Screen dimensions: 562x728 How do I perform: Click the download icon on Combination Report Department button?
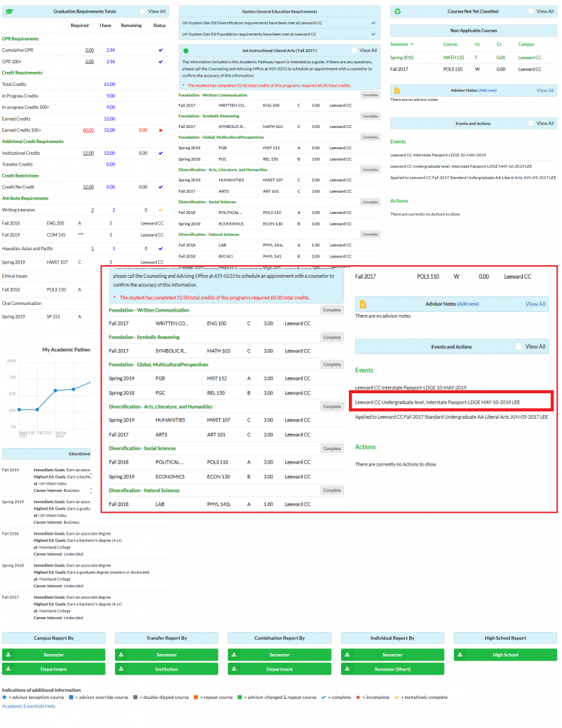pyautogui.click(x=234, y=669)
